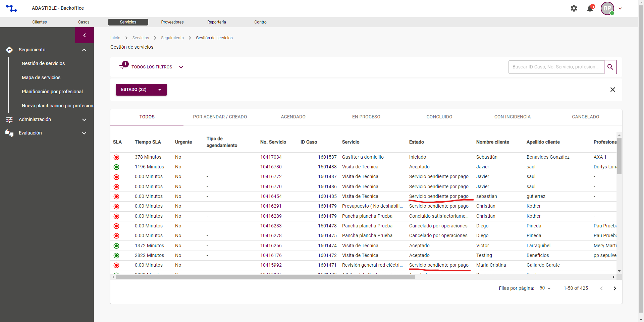Click green SLA indicator for 10416780
Viewport: 644px width, 322px height.
point(116,167)
